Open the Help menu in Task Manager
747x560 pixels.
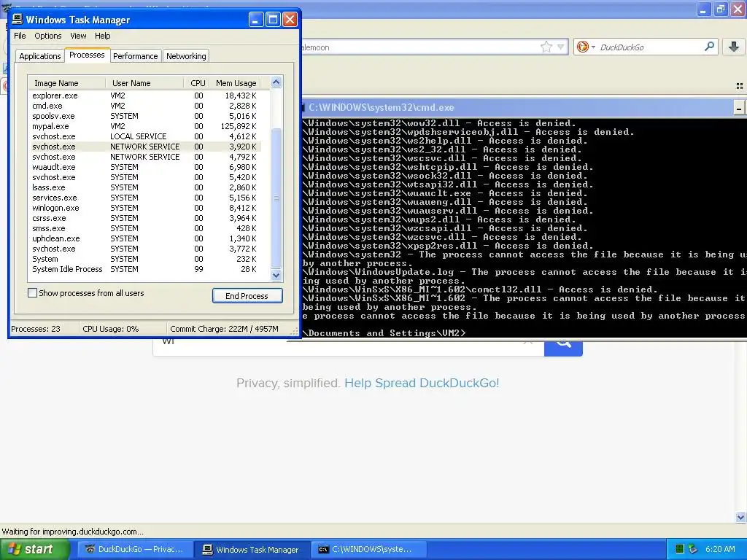[102, 36]
